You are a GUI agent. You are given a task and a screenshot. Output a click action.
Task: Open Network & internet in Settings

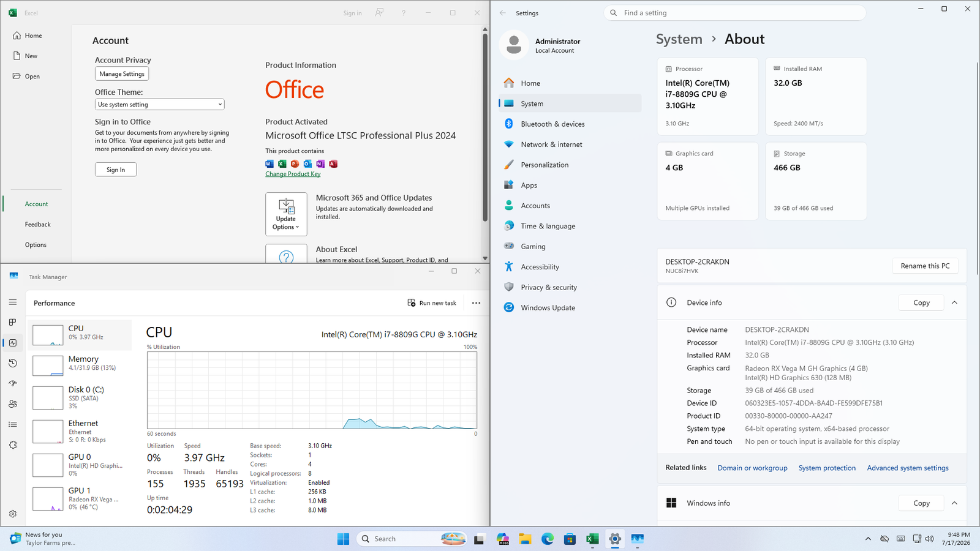coord(570,144)
